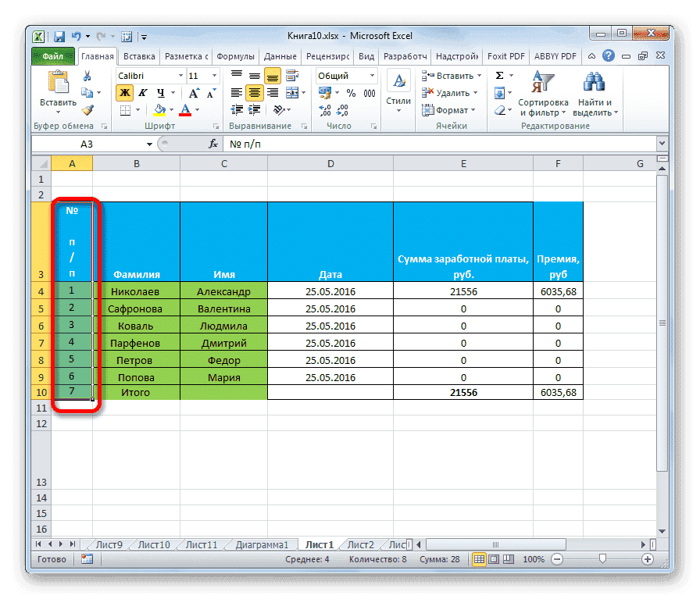Toggle wrap text in Выравнивание group

(292, 76)
